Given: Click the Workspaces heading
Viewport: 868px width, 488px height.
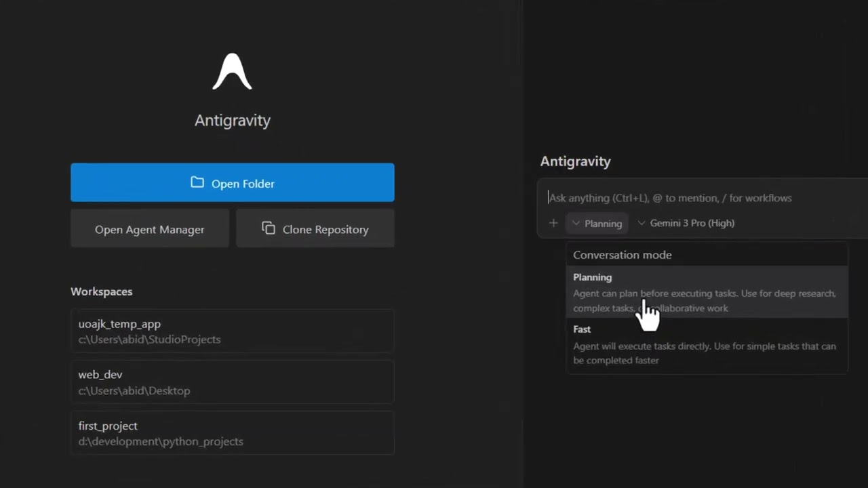Looking at the screenshot, I should pos(102,291).
